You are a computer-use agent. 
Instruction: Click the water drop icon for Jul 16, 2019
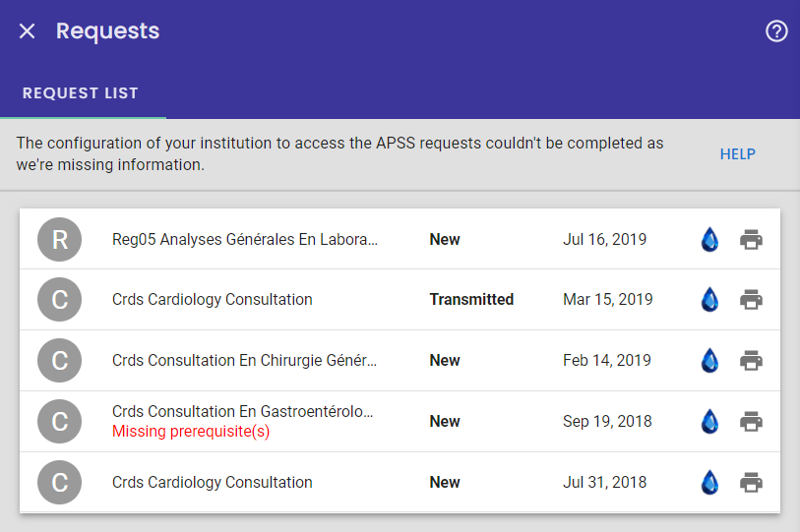tap(709, 239)
